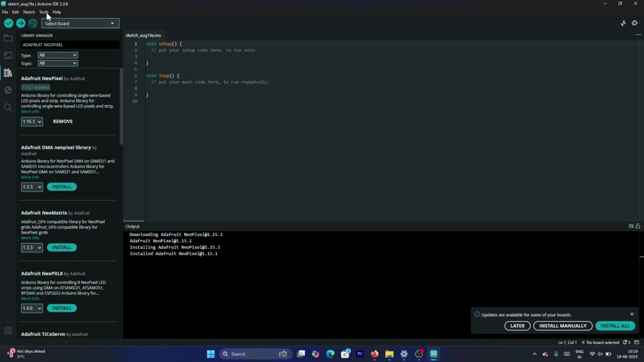Open the account profile icon

(x=8, y=331)
